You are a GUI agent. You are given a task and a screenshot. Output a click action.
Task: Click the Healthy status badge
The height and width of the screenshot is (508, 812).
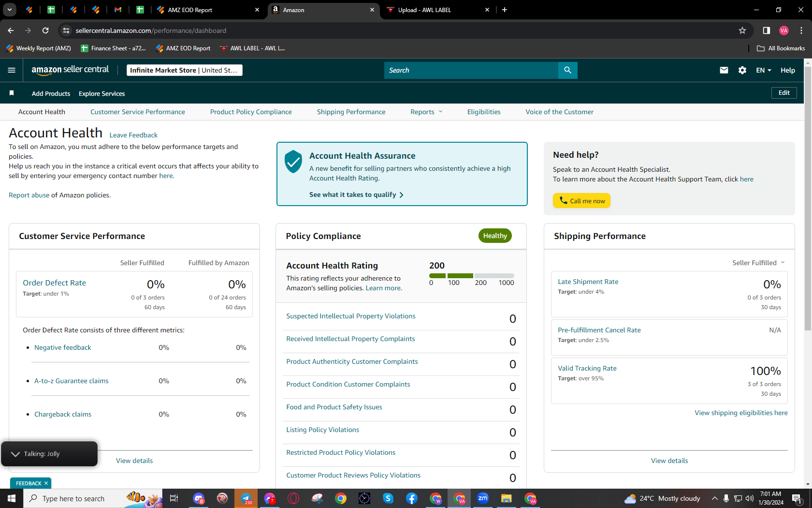point(495,236)
